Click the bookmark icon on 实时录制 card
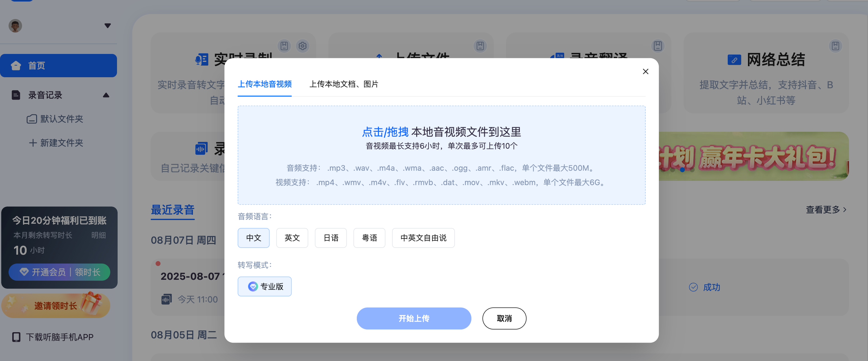Screen dimensions: 868x361 (x=284, y=46)
